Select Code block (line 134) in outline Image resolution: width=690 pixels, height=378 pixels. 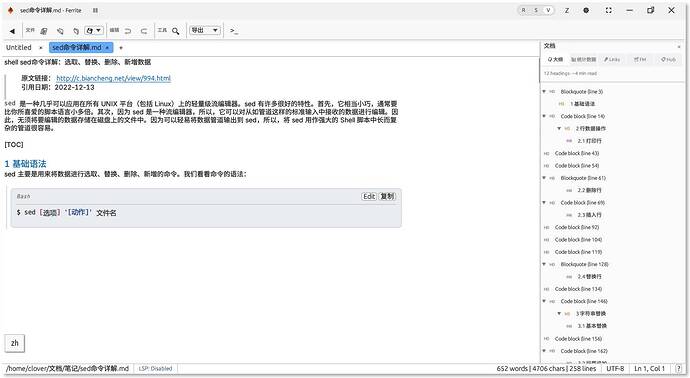tap(578, 289)
